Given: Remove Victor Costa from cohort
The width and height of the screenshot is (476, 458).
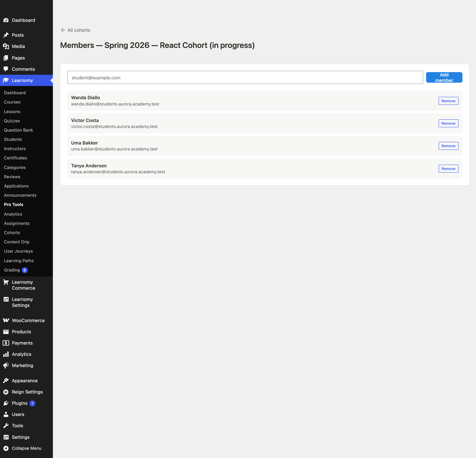Looking at the screenshot, I should pyautogui.click(x=448, y=124).
